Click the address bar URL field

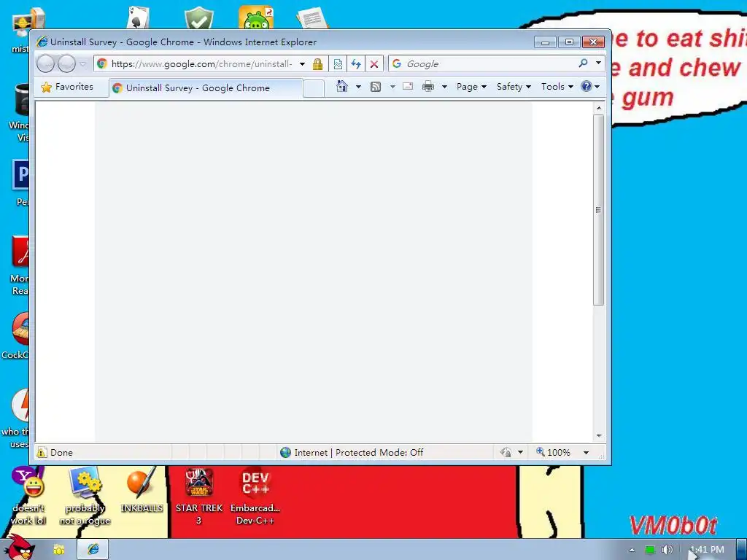(201, 64)
